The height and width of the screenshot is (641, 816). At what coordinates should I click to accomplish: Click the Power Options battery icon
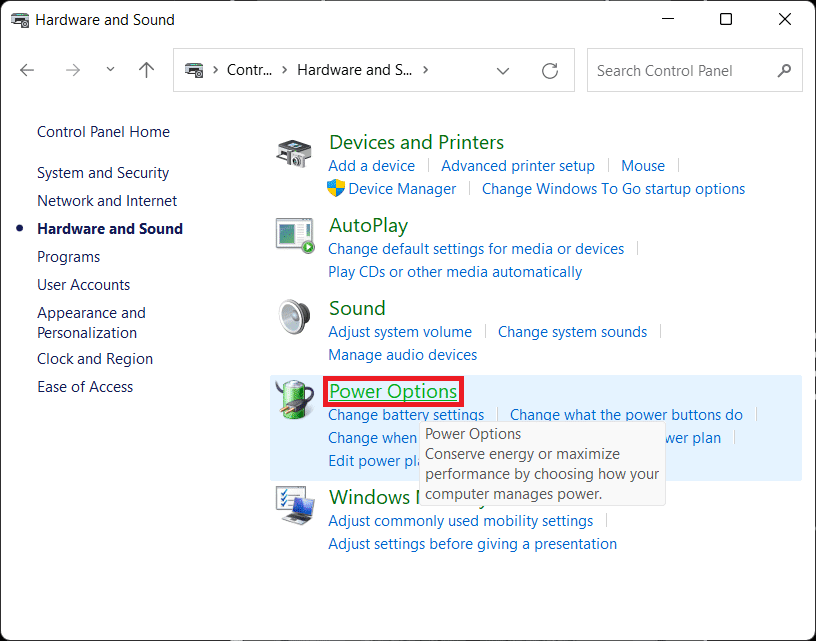click(295, 400)
